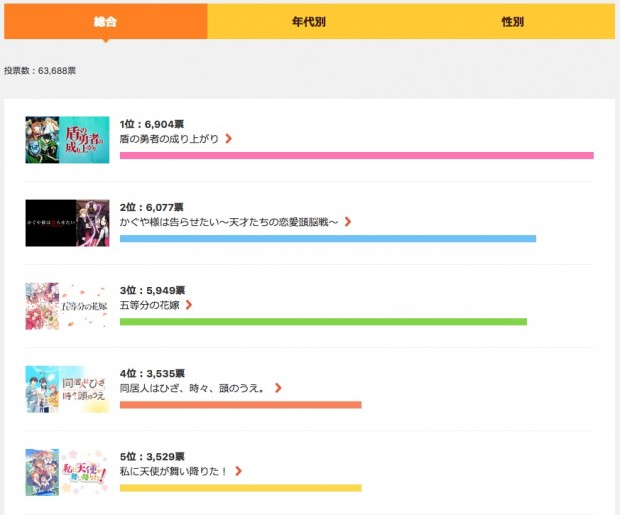Click the red chevron beside 五等分の花嫁
Viewport: 620px width, 515px height.
click(x=189, y=305)
